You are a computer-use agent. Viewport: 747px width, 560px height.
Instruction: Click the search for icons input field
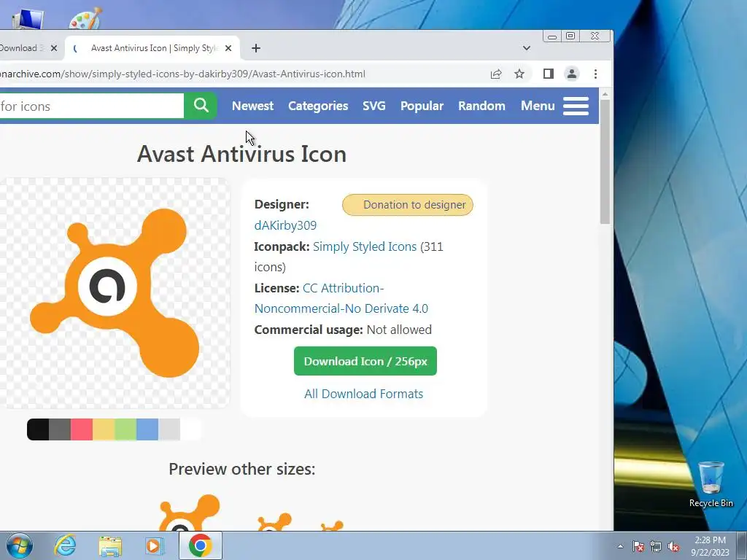(91, 106)
